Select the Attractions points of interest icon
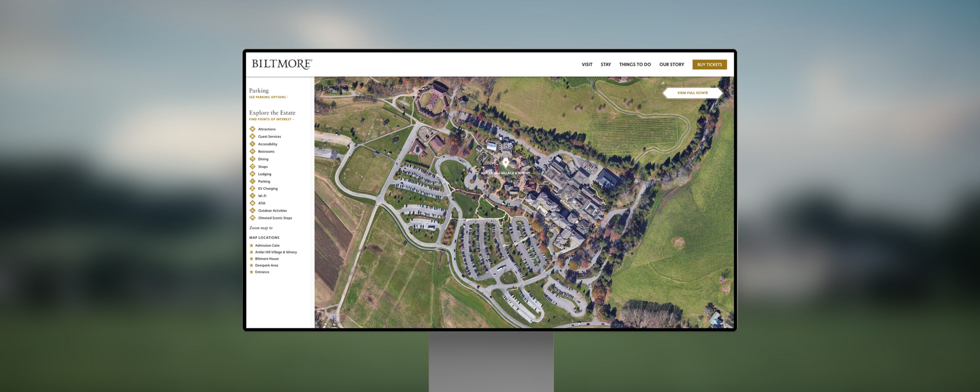The width and height of the screenshot is (980, 392). tap(252, 129)
